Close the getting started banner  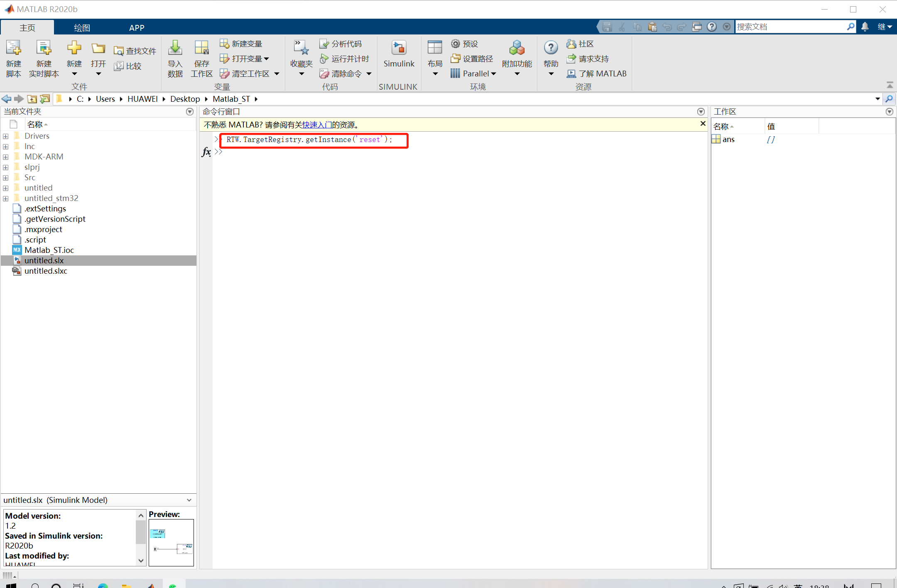click(x=703, y=124)
